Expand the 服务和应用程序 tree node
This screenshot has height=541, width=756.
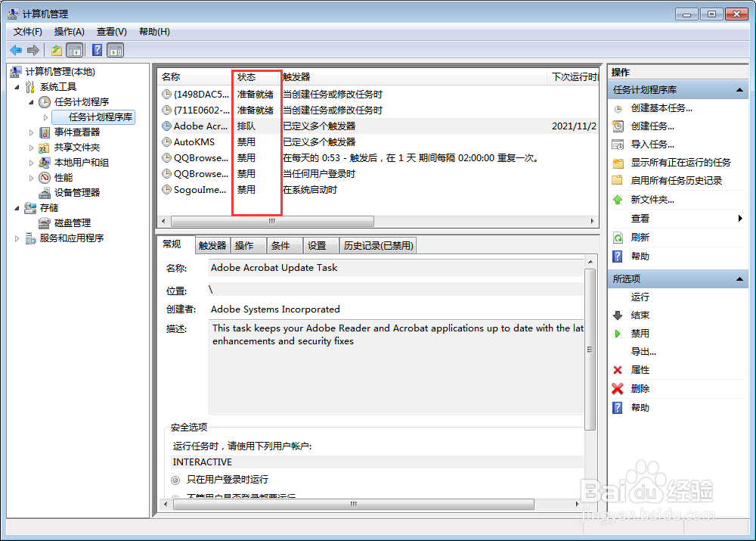click(17, 238)
